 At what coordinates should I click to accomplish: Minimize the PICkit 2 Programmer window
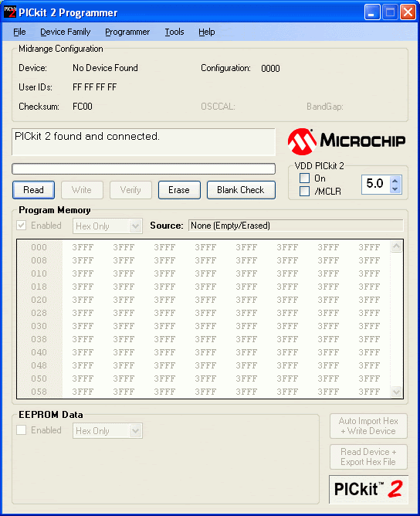(x=371, y=13)
